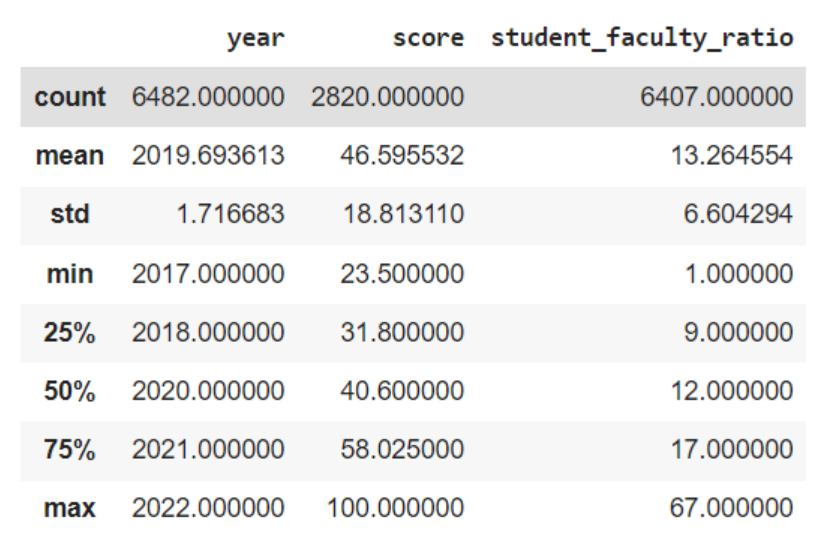The height and width of the screenshot is (542, 824).
Task: Select the count row label
Action: (x=70, y=97)
